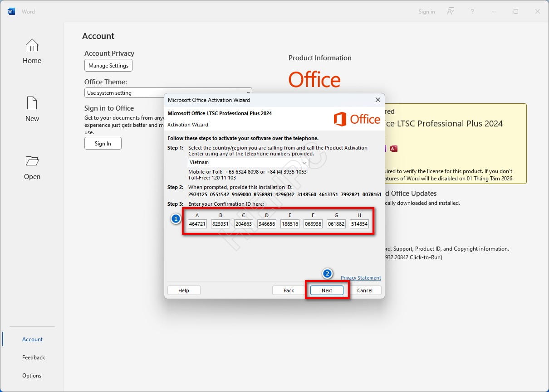Click the Next button in the wizard

point(327,290)
